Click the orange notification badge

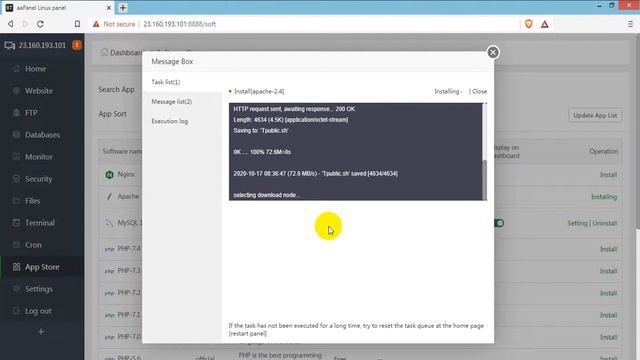(x=77, y=45)
